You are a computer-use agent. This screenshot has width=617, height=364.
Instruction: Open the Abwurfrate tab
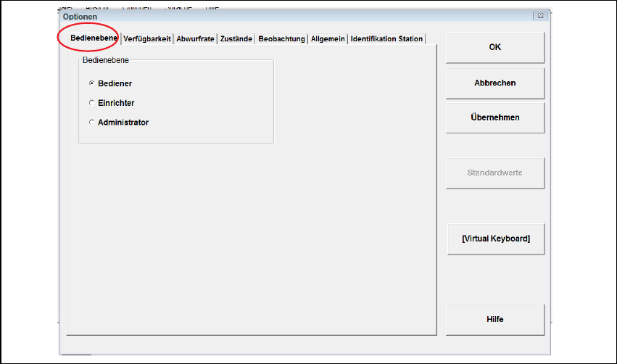195,39
